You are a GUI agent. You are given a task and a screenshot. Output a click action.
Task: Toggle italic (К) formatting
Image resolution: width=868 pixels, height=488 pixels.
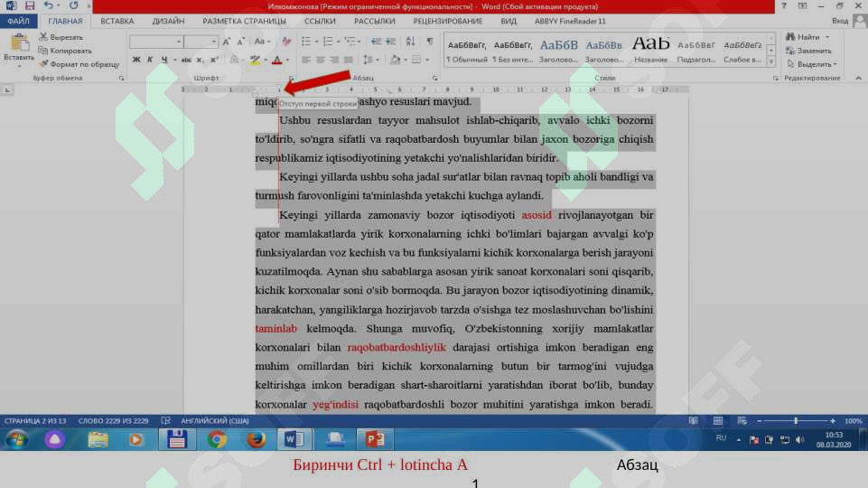pyautogui.click(x=150, y=60)
